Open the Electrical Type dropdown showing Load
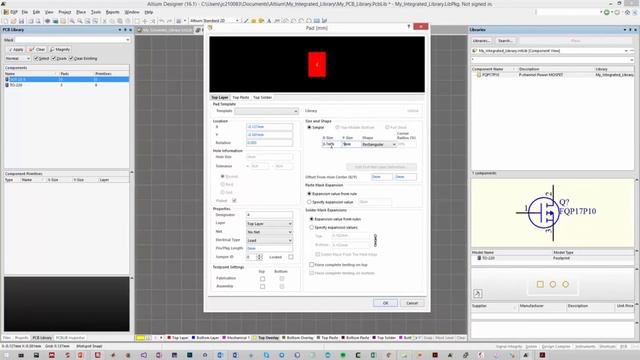 (269, 240)
